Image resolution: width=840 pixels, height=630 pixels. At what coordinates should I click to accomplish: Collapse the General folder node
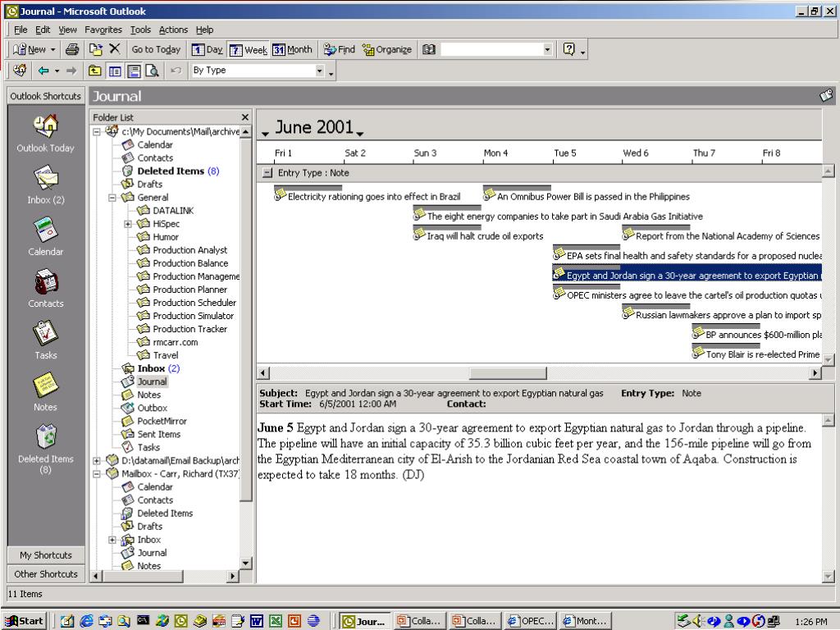pyautogui.click(x=112, y=198)
